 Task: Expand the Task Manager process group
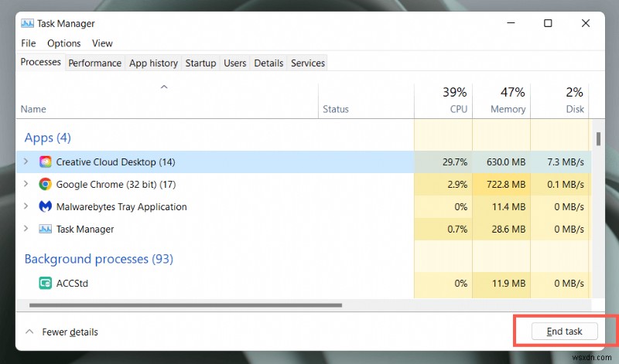[x=26, y=229]
